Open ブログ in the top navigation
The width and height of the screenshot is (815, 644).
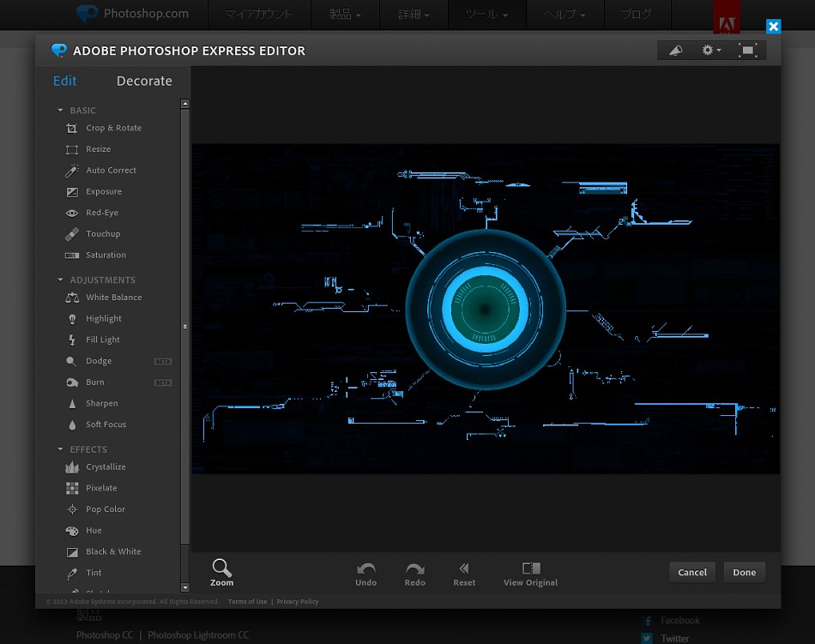point(637,15)
